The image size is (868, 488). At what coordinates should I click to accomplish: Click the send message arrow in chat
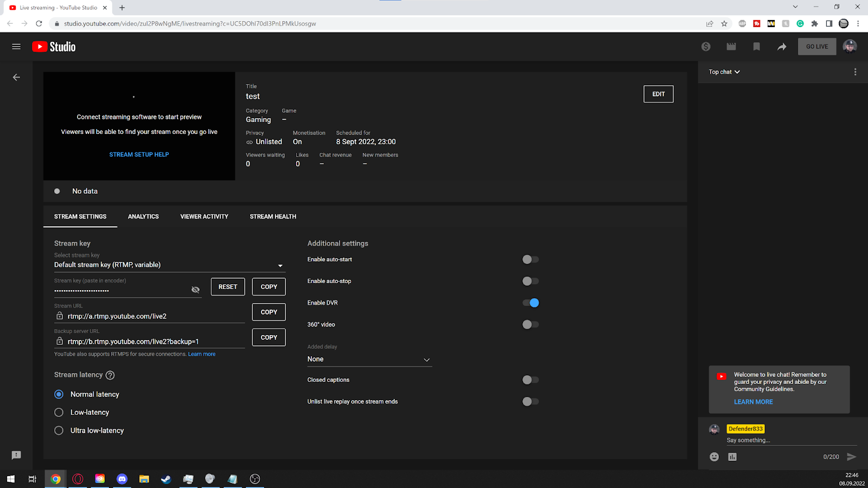click(x=852, y=457)
